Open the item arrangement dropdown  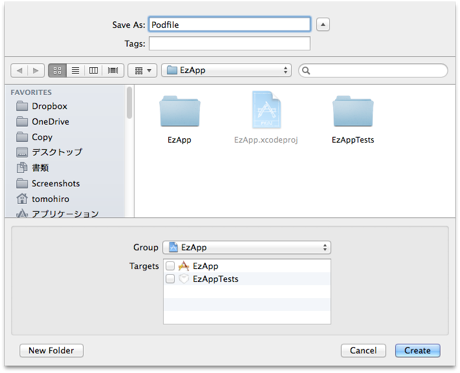pos(142,70)
